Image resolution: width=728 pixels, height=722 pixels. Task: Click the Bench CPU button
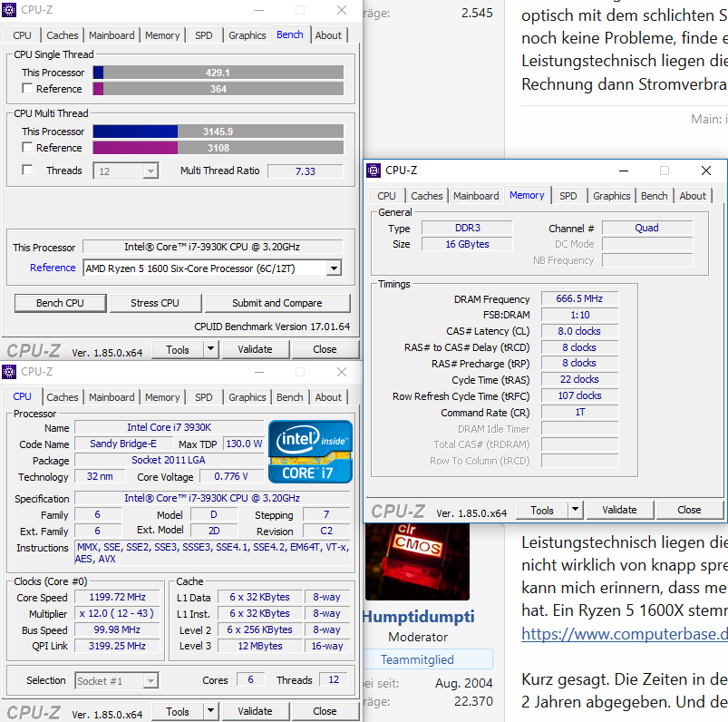[61, 303]
